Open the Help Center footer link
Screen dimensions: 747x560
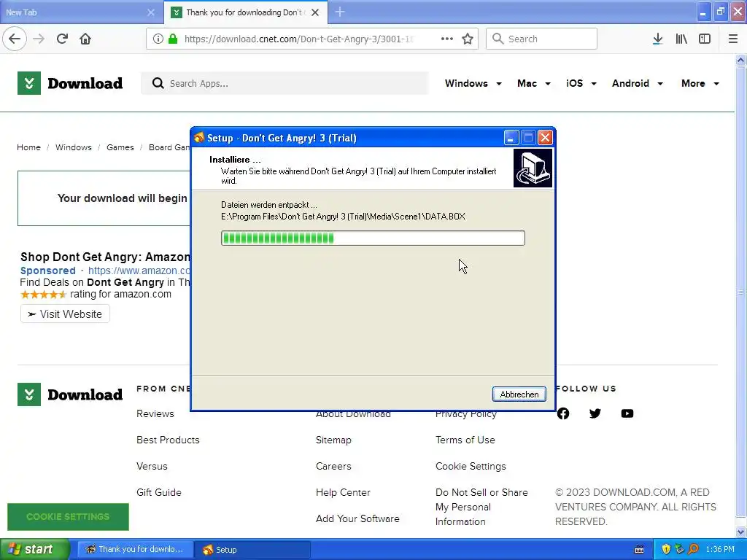pos(343,492)
